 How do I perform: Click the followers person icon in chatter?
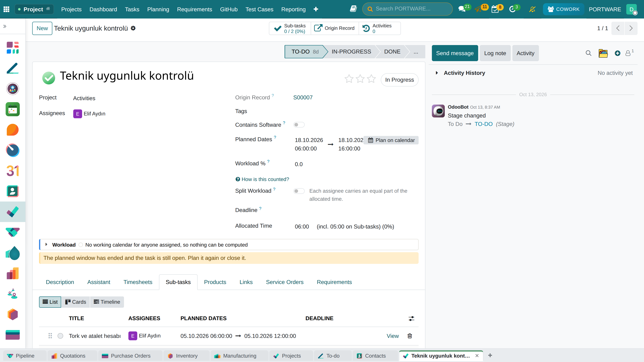coord(628,53)
